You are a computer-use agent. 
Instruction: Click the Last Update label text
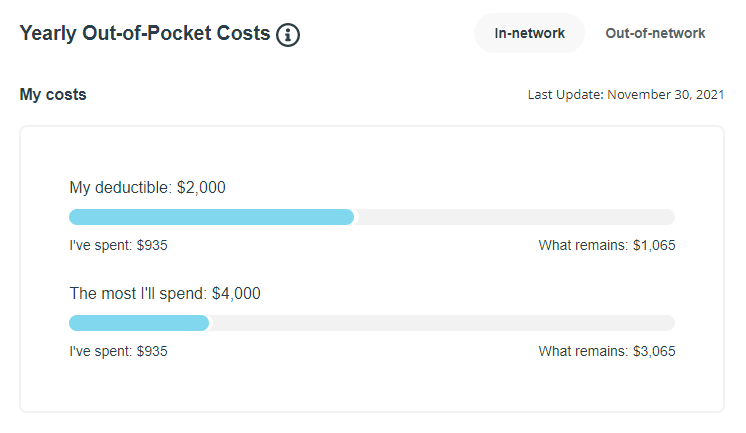pos(565,95)
